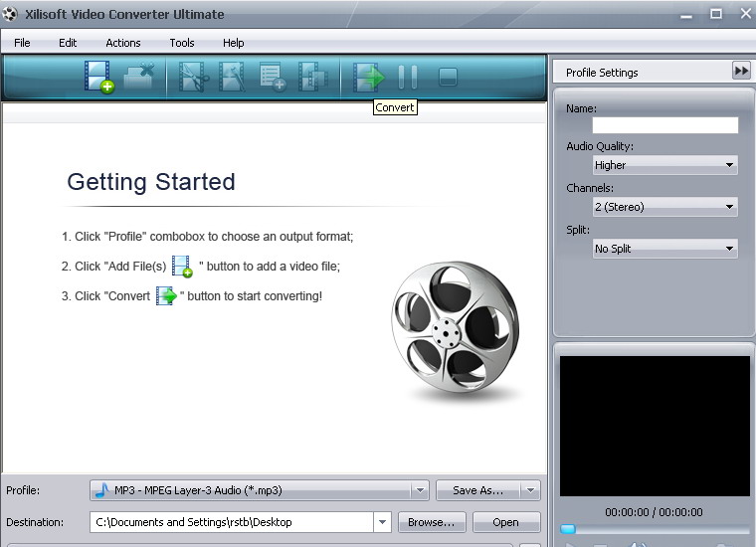Start conversion with the Convert toolbar icon
Viewport: 756px width, 547px height.
[x=369, y=77]
